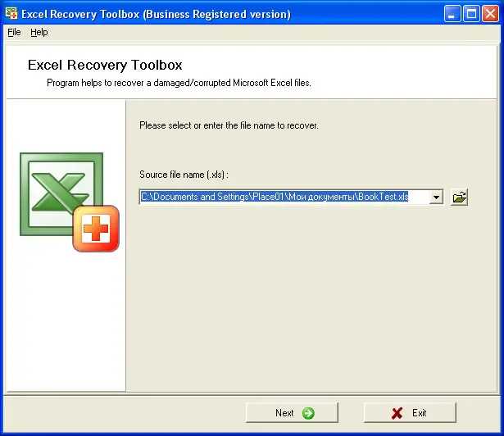
Task: Browse for file with the open-folder icon
Action: 459,197
